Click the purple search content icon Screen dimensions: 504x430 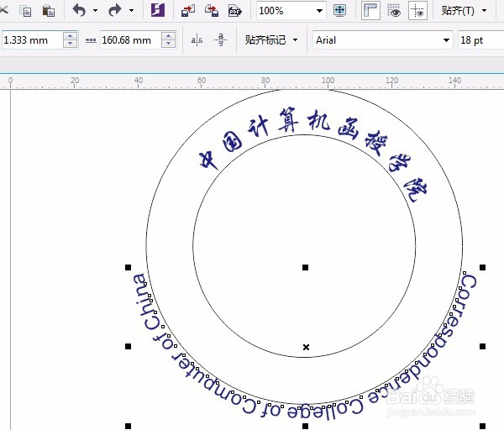(x=158, y=11)
